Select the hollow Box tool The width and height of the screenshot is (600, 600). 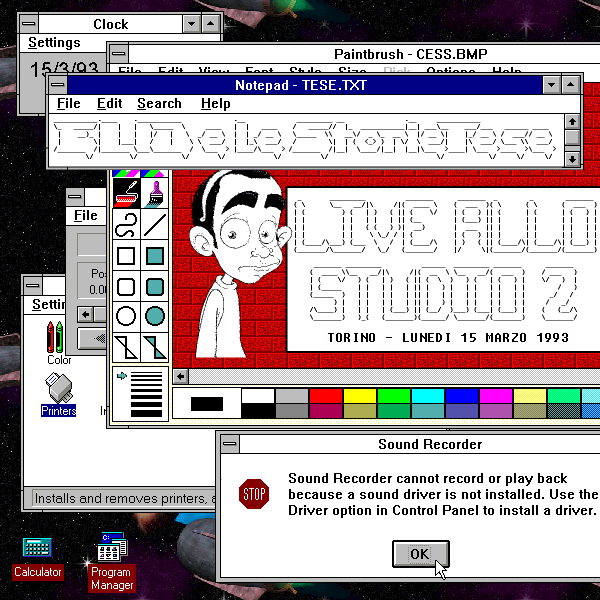[x=126, y=256]
